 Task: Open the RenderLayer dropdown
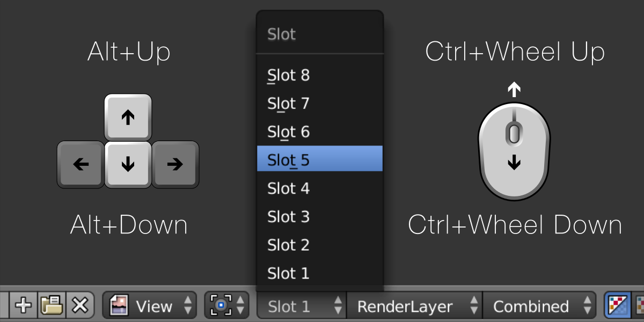(406, 306)
